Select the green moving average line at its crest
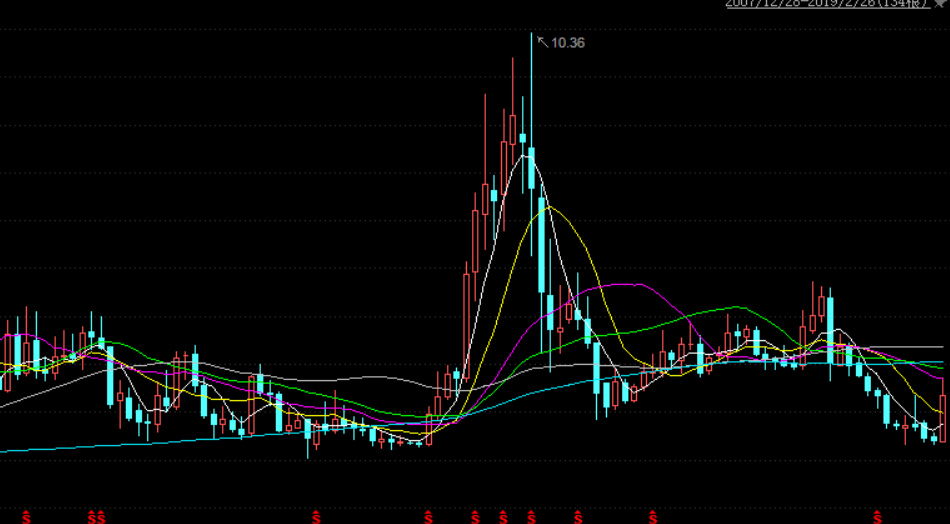This screenshot has width=950, height=524. pos(737,307)
